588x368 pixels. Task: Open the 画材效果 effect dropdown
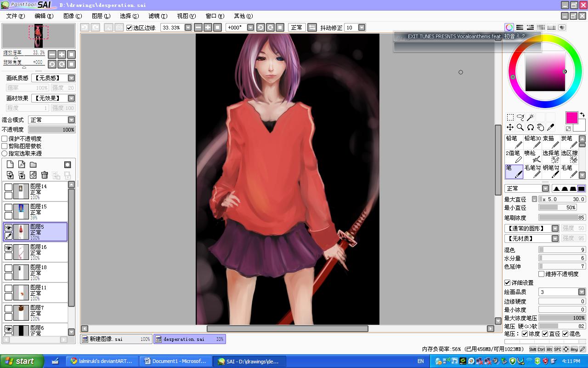coord(71,98)
